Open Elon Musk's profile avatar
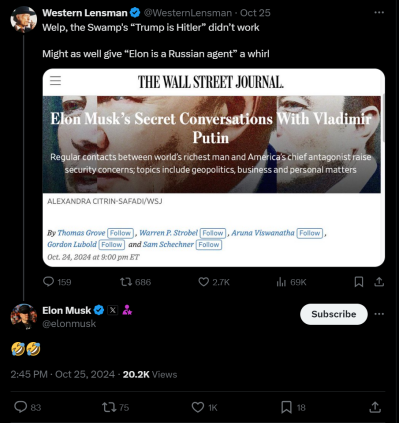Image resolution: width=399 pixels, height=424 pixels. click(x=23, y=317)
